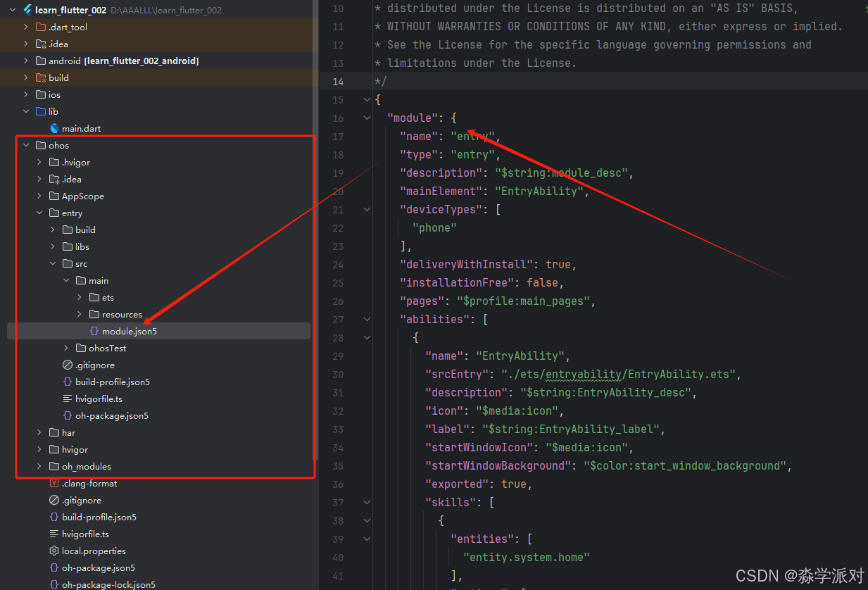868x590 pixels.
Task: Select the root-level hvigorfile.ts file
Action: pyautogui.click(x=85, y=534)
